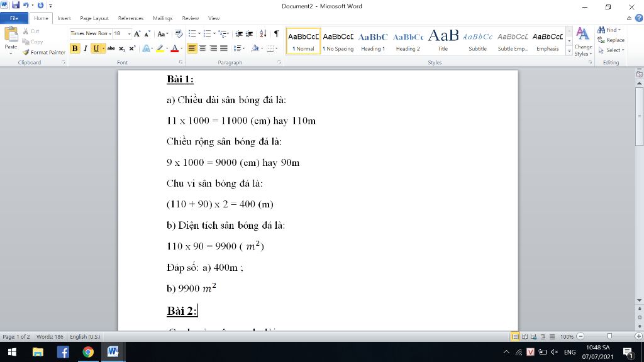Toggle Bold formatting
Viewport: 644px width, 362px height.
[75, 48]
